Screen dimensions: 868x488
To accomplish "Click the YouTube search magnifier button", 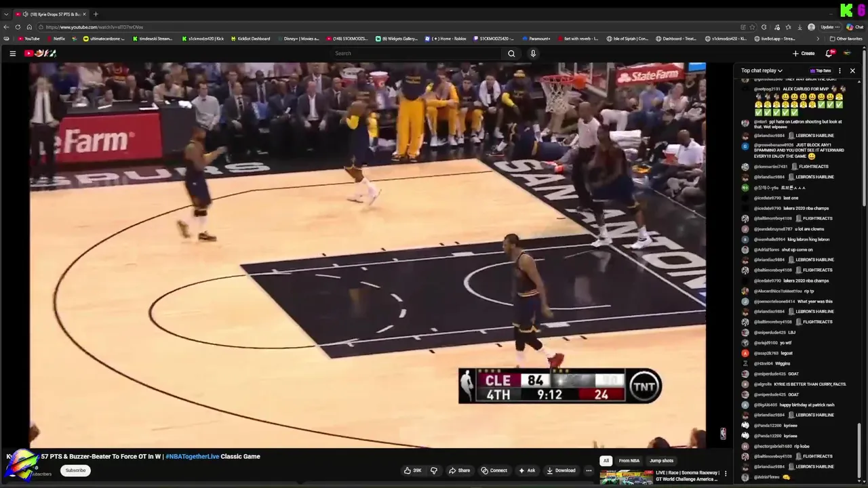I will pyautogui.click(x=511, y=54).
